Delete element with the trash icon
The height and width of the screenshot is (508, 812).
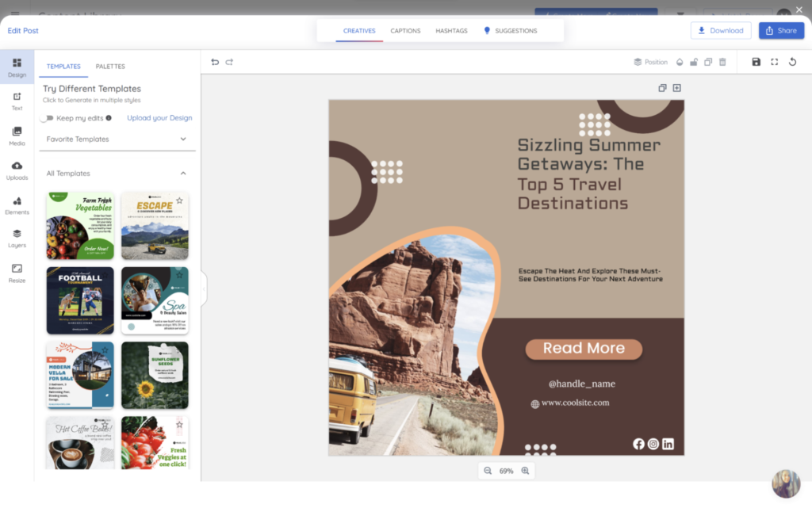click(722, 62)
